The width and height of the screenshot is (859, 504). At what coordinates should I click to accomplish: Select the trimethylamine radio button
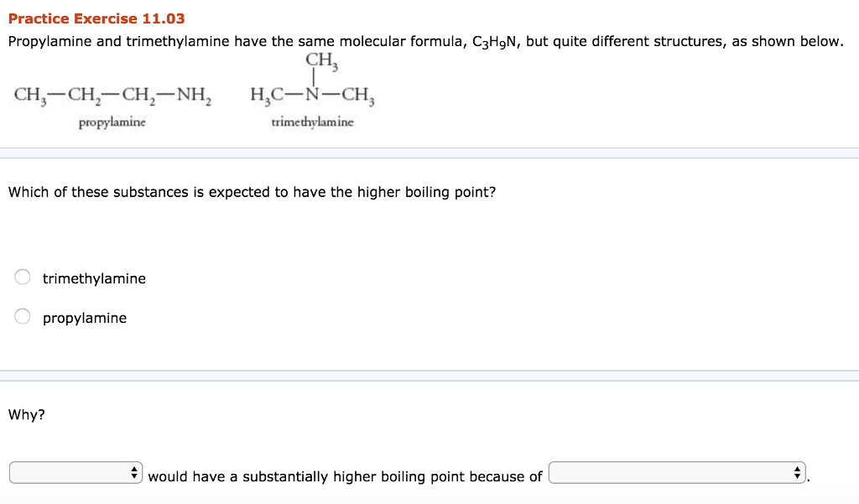22,276
